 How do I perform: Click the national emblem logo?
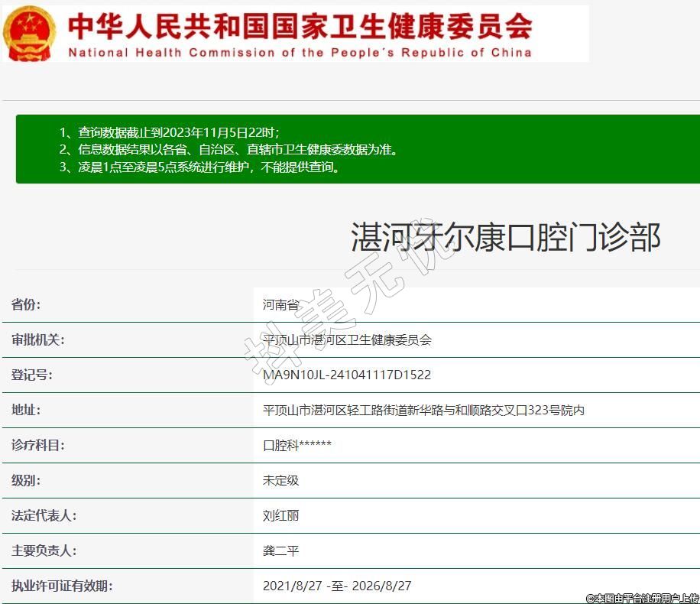[29, 34]
